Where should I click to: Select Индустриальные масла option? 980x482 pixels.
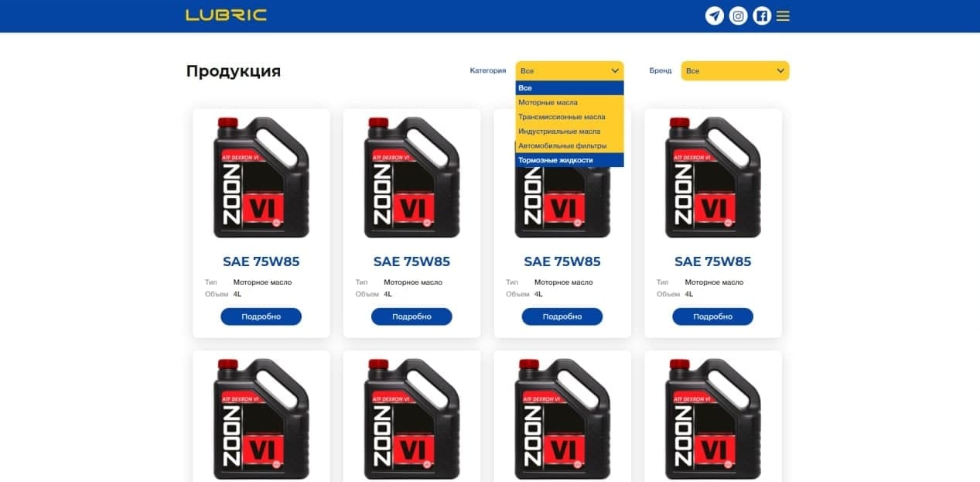(x=569, y=132)
